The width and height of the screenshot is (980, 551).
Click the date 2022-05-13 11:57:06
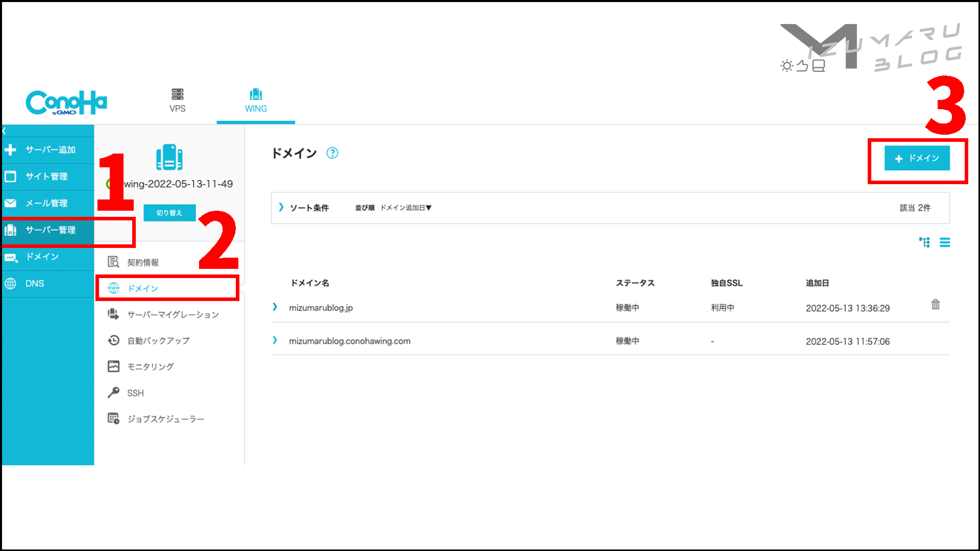[x=847, y=341]
